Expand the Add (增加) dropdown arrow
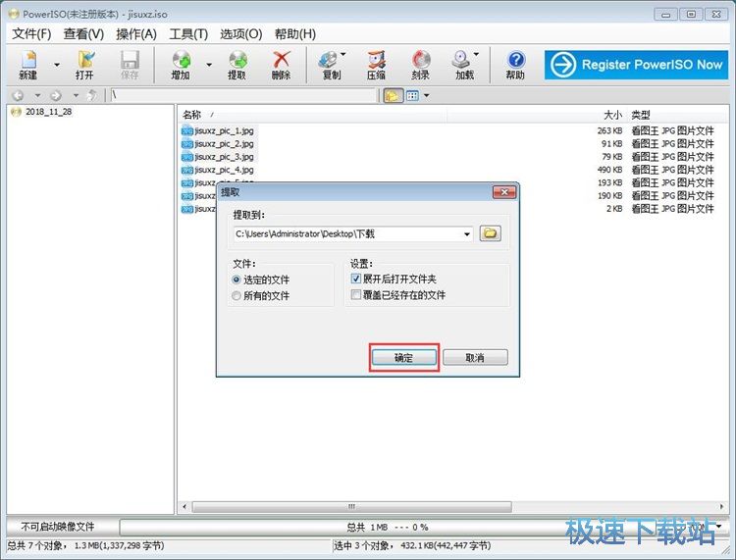Screen dimensions: 736x560 point(209,65)
